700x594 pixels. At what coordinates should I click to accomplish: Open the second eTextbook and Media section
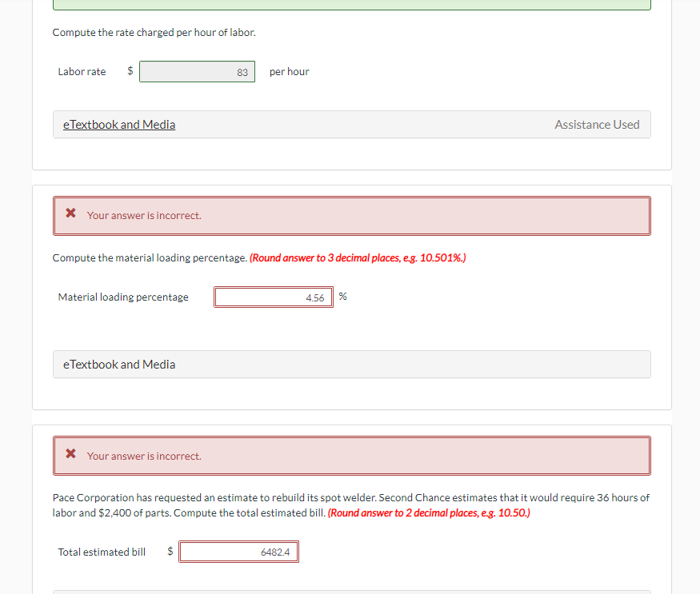tap(119, 365)
